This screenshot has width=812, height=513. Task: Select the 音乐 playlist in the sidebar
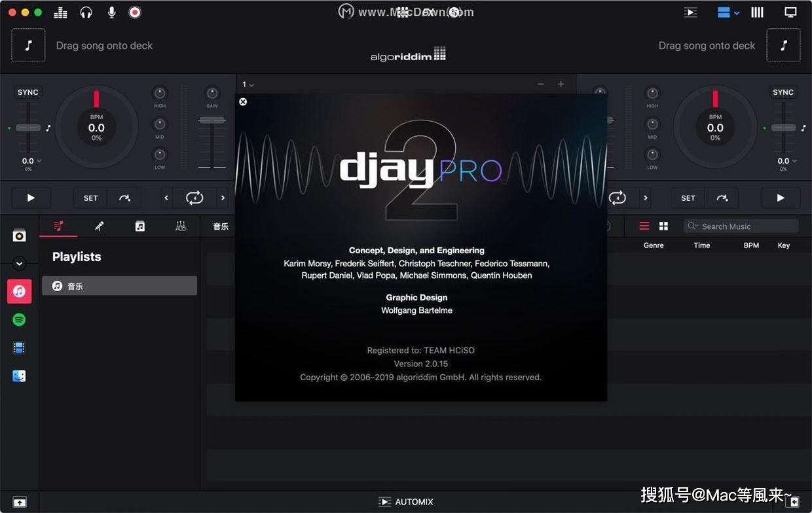[119, 286]
